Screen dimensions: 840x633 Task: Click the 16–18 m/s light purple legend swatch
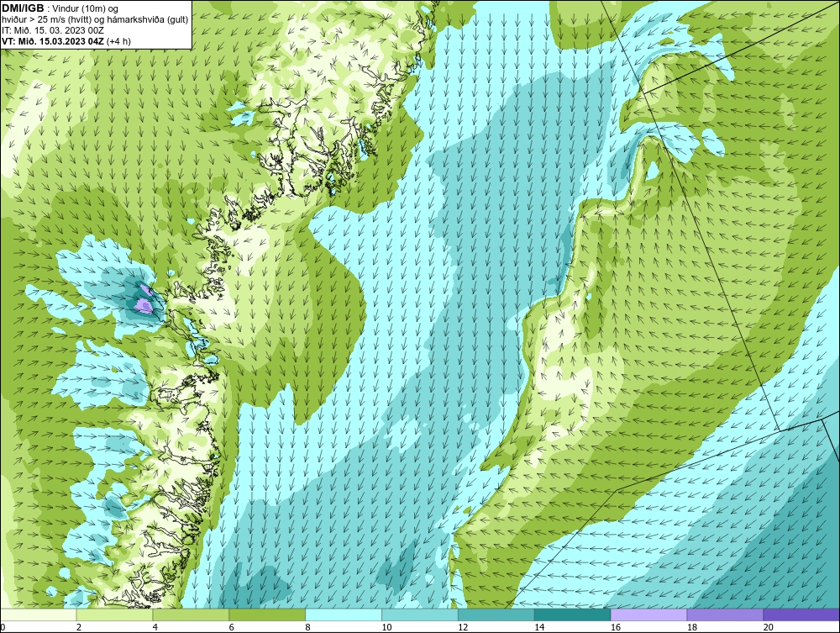point(648,615)
